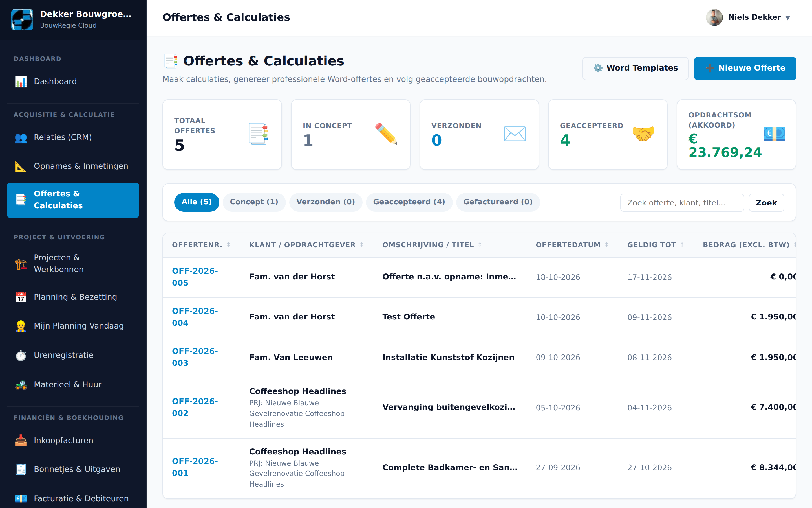Select the Alle (5) filter tab
Viewport: 812px width, 508px height.
coord(197,202)
